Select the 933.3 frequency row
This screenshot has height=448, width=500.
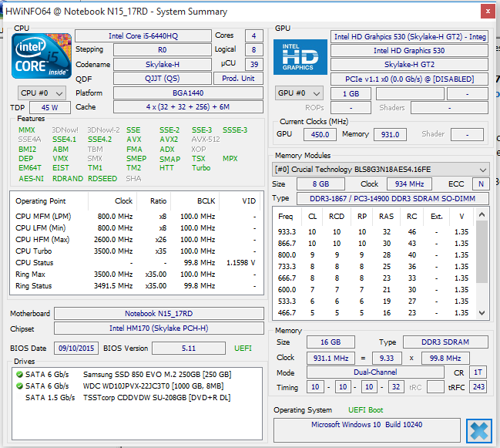(374, 232)
